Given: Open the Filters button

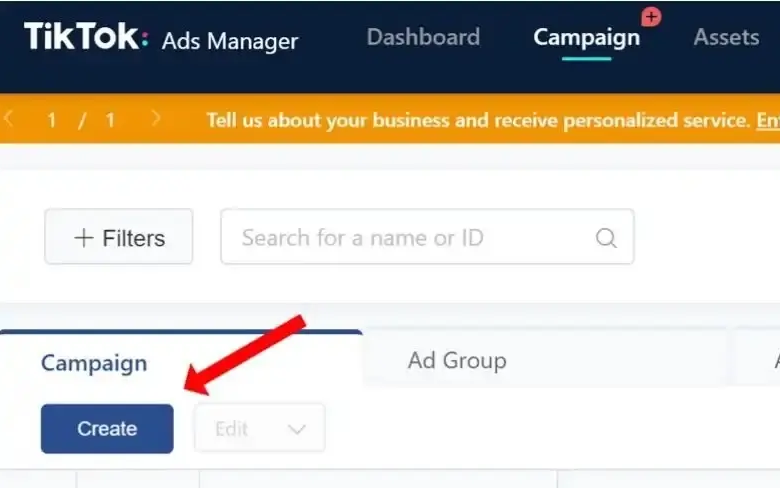Looking at the screenshot, I should 119,237.
